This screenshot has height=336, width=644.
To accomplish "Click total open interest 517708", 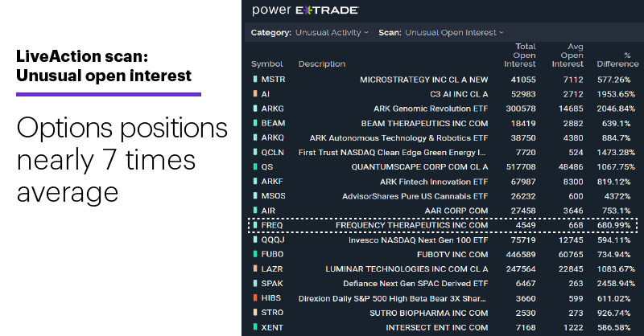I will (521, 167).
